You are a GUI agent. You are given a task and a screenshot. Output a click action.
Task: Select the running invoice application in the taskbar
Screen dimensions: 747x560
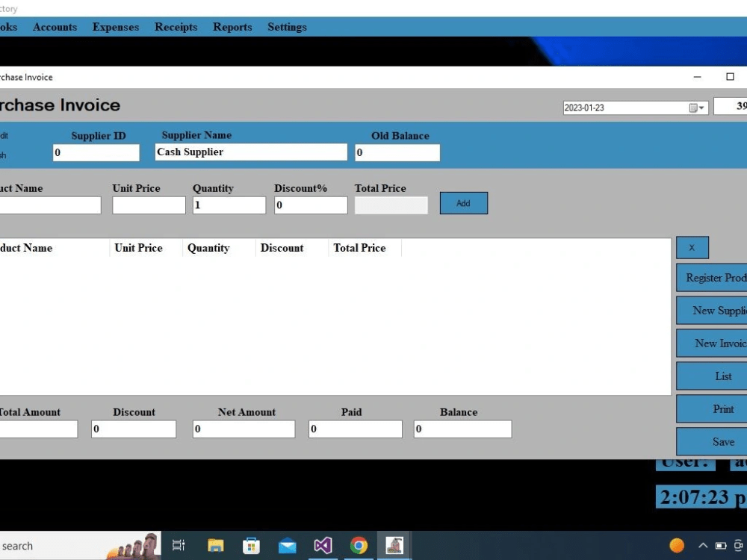[x=394, y=545]
